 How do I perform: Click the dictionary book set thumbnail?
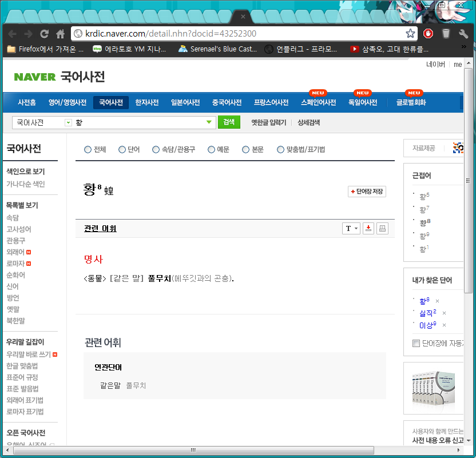(x=433, y=389)
